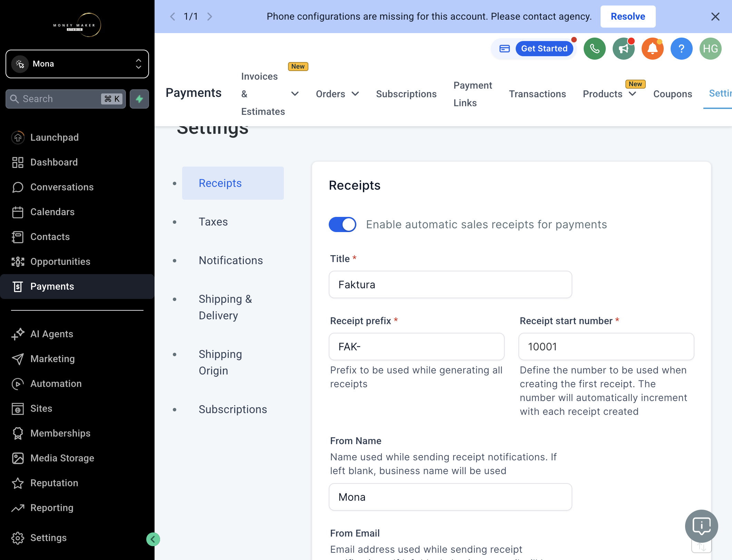Go to next banner notification arrow

point(209,17)
